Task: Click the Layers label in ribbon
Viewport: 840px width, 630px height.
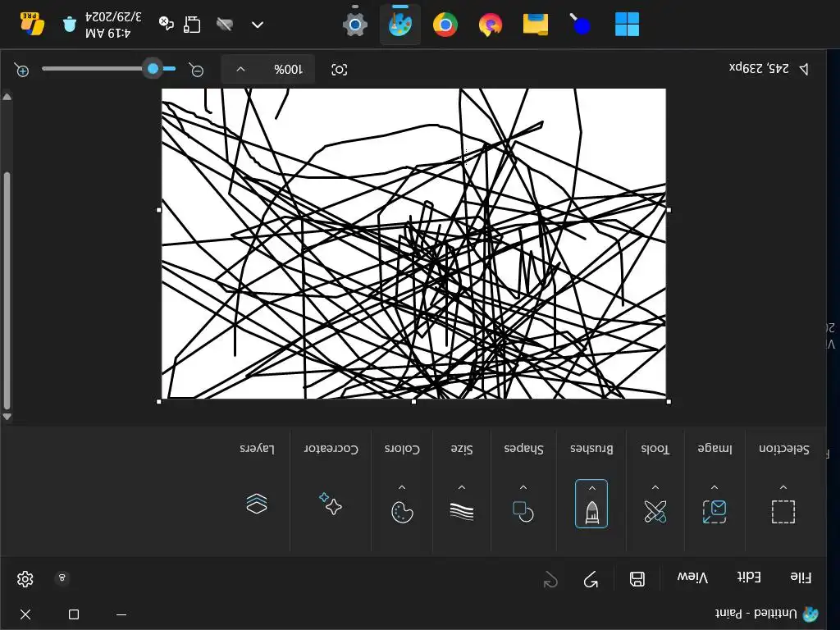Action: (257, 449)
